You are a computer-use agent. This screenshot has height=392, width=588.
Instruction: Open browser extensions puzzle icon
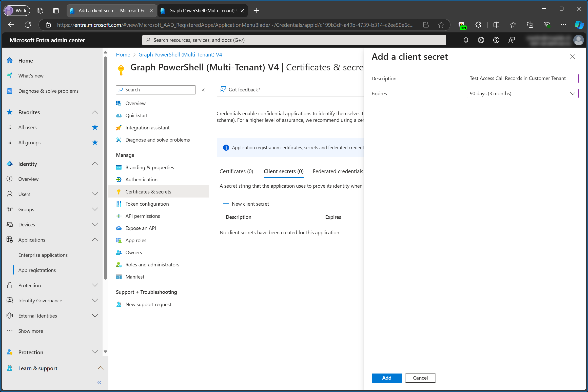[478, 25]
